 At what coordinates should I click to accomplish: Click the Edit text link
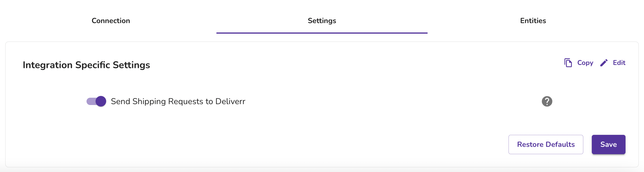[x=619, y=63]
